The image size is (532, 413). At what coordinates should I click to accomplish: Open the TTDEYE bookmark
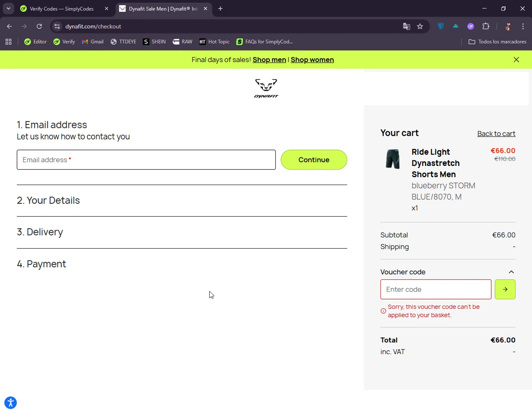(x=123, y=42)
